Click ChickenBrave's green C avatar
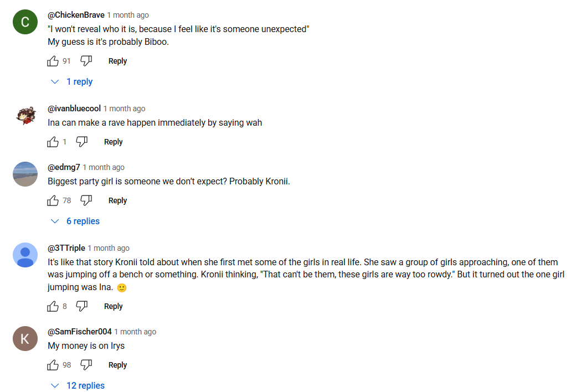 point(25,22)
